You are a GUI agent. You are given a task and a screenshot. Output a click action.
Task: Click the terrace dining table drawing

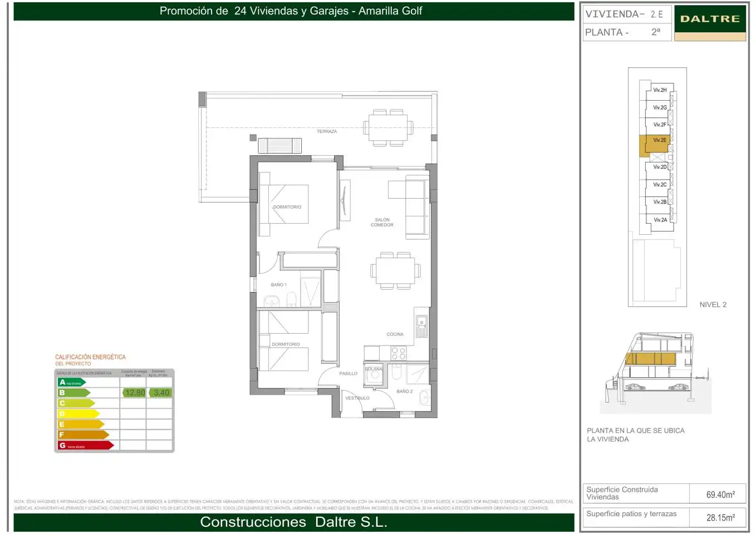[x=388, y=127]
